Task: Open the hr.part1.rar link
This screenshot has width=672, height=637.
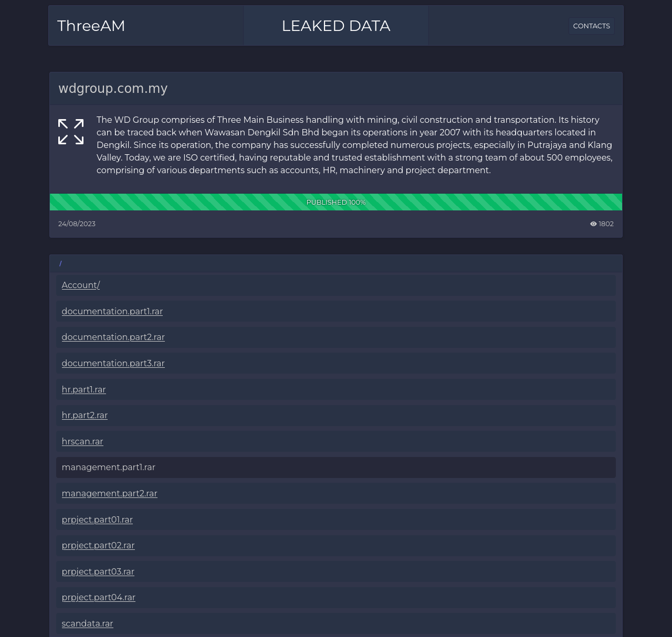Action: [x=84, y=390]
